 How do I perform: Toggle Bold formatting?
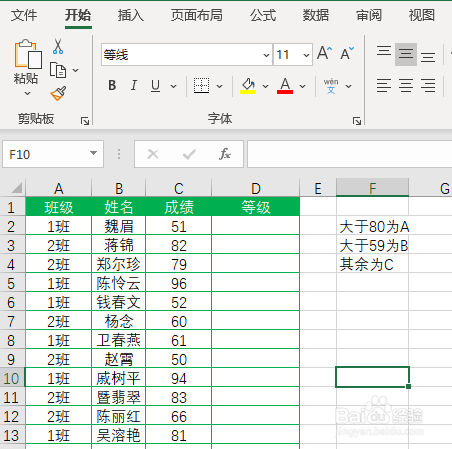112,86
